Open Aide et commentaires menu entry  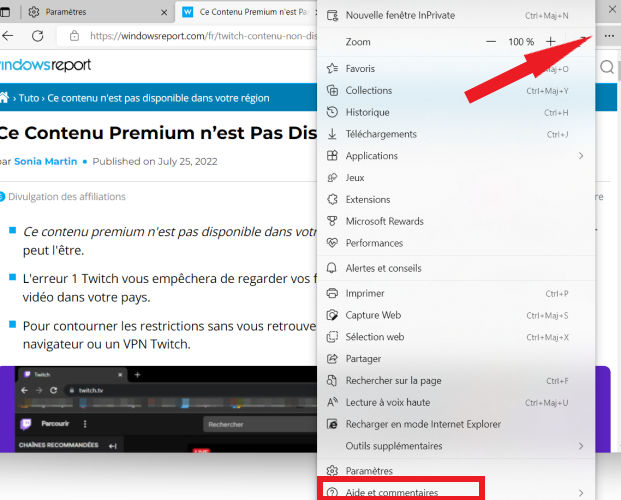coord(455,492)
